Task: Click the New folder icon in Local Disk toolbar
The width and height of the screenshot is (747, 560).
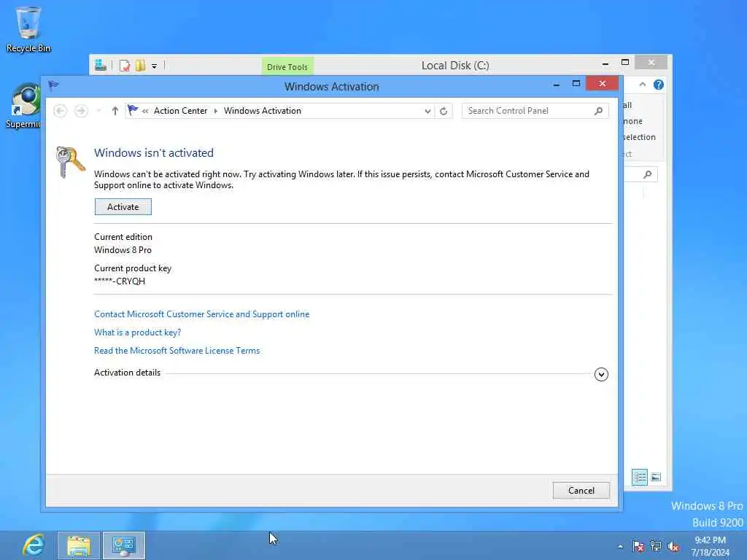Action: click(141, 66)
